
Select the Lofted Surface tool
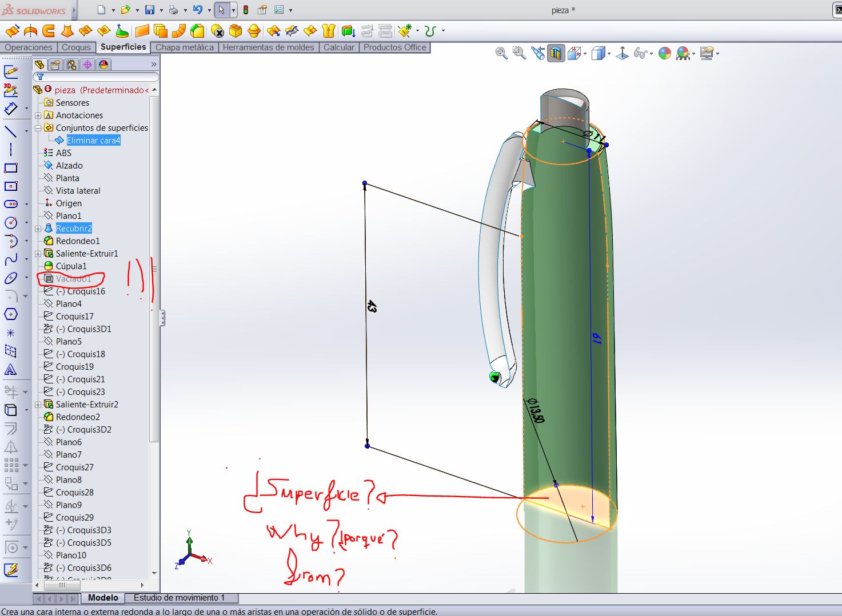67,30
